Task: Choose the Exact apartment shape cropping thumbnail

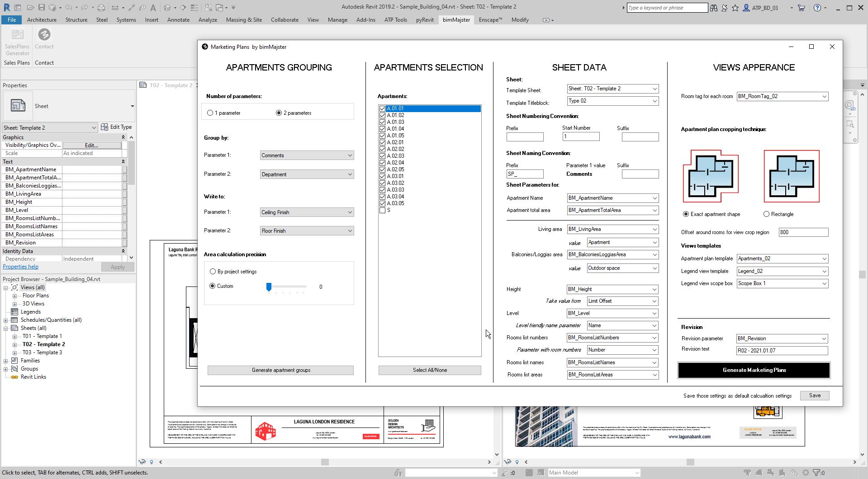Action: (710, 176)
